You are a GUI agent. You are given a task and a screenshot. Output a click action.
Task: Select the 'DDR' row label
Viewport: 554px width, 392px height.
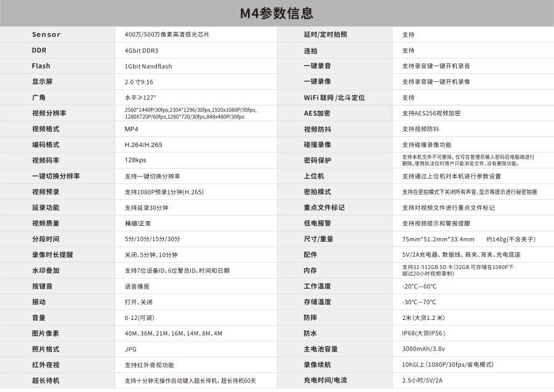pyautogui.click(x=39, y=50)
